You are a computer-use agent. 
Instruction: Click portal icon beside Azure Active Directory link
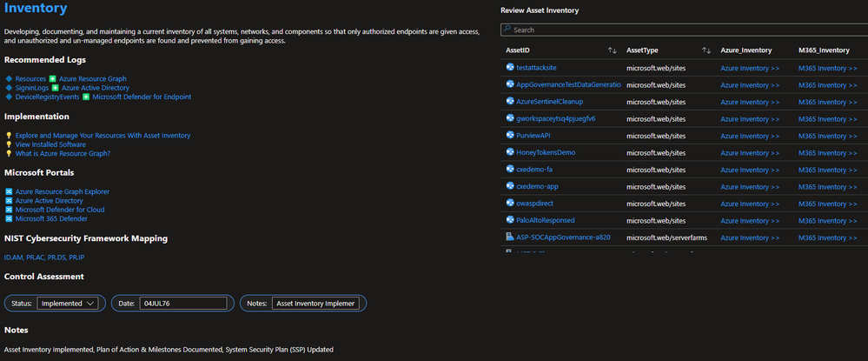coord(9,201)
